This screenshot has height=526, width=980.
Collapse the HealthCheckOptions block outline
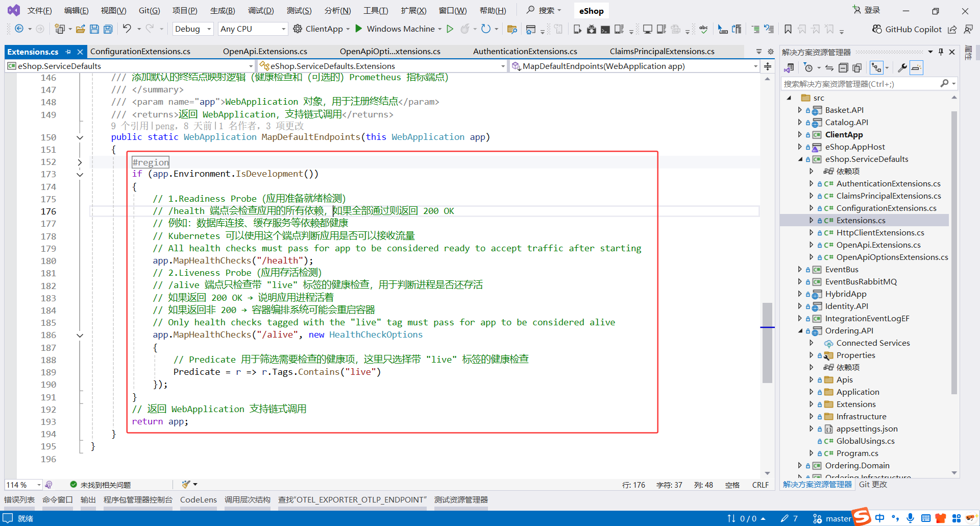coord(80,336)
